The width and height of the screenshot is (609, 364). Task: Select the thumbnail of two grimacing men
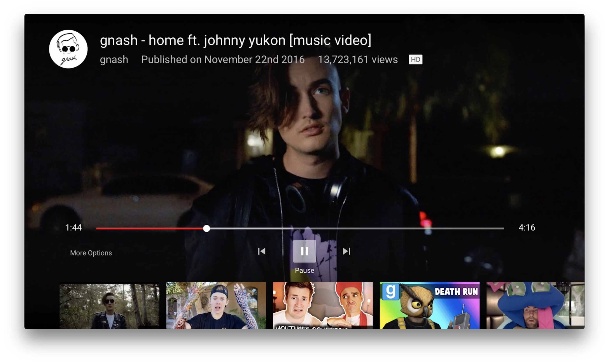[x=323, y=306]
